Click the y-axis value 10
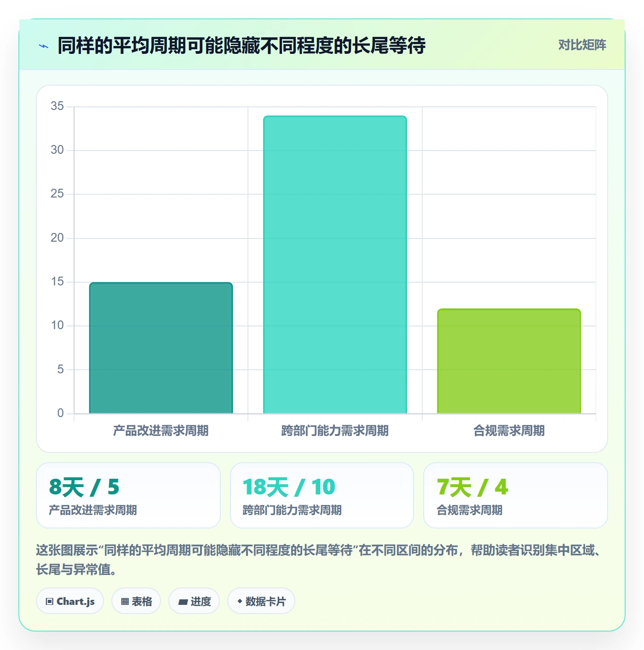The height and width of the screenshot is (650, 644). click(x=57, y=325)
